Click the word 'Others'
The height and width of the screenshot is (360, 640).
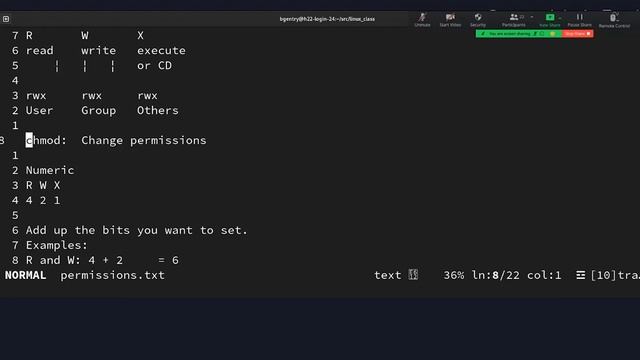click(158, 111)
